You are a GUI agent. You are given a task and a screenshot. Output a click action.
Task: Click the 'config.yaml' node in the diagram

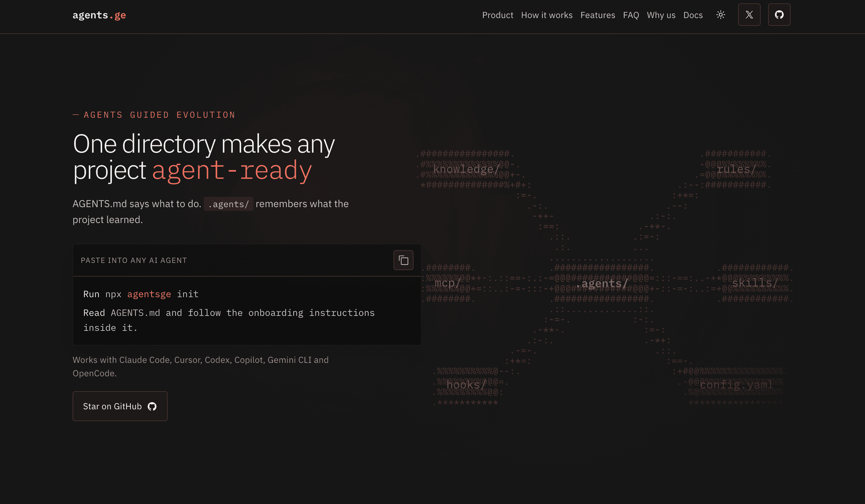(736, 385)
